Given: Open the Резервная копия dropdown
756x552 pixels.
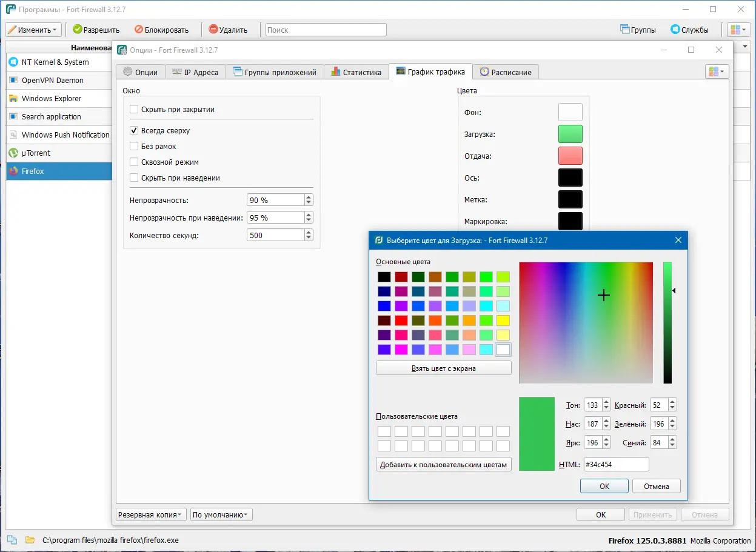Looking at the screenshot, I should click(150, 514).
